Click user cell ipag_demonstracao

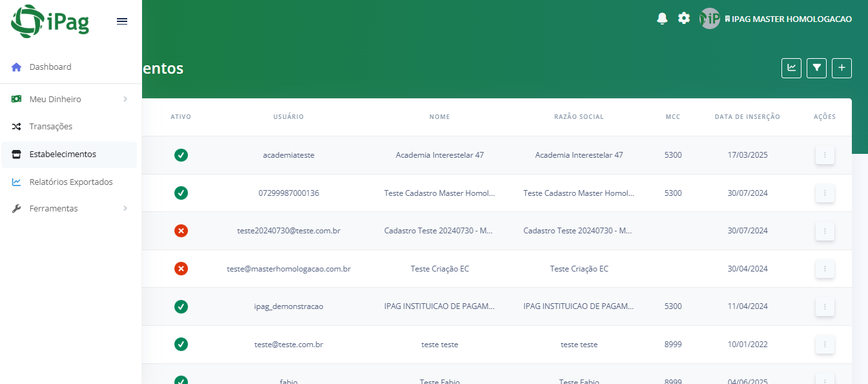click(x=289, y=306)
